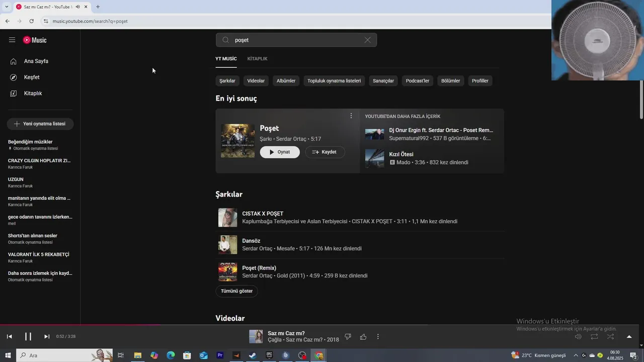
Task: Open the hamburger guide menu
Action: pyautogui.click(x=12, y=40)
